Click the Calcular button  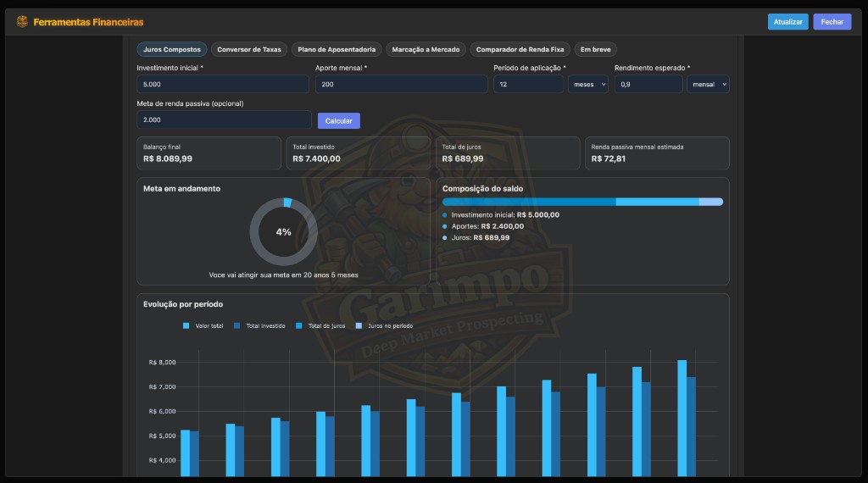click(339, 120)
